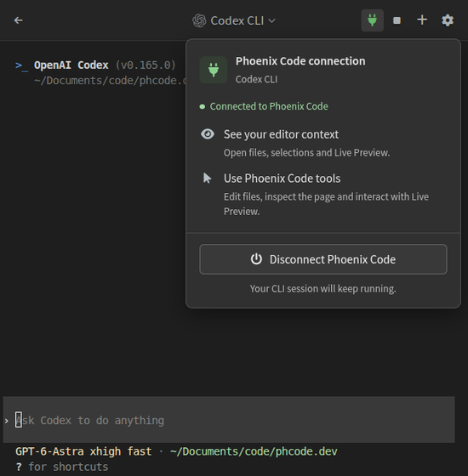Click the green status dot before Connected
Image resolution: width=468 pixels, height=476 pixels.
pyautogui.click(x=203, y=106)
